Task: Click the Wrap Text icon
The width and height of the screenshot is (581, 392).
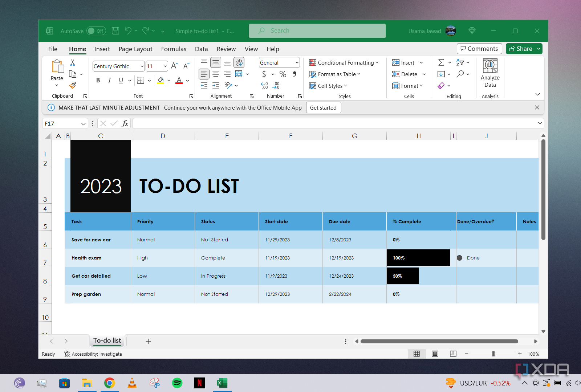Action: (x=239, y=63)
